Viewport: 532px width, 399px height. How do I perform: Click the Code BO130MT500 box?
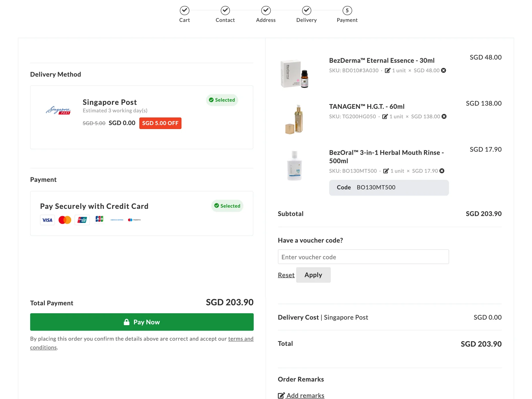(x=389, y=188)
